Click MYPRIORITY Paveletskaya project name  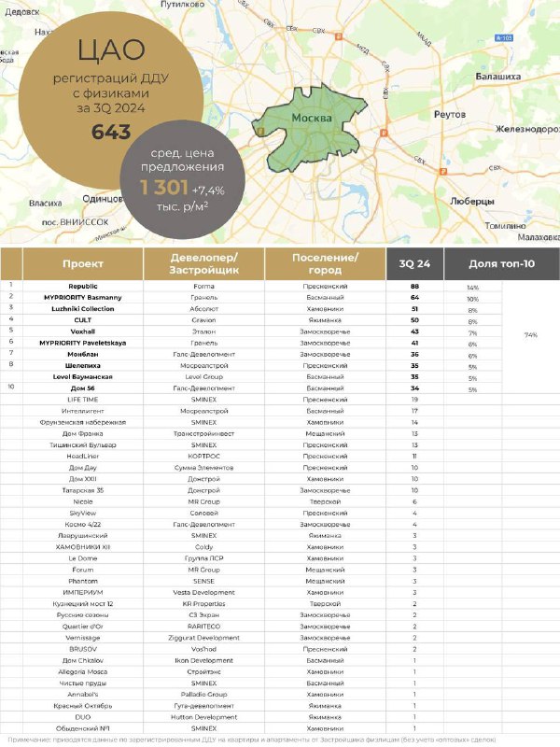click(x=83, y=343)
